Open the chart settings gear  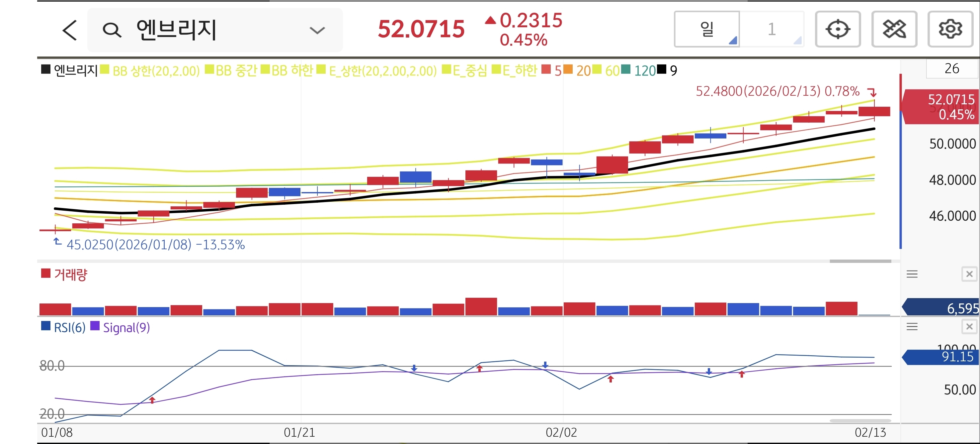pos(950,29)
